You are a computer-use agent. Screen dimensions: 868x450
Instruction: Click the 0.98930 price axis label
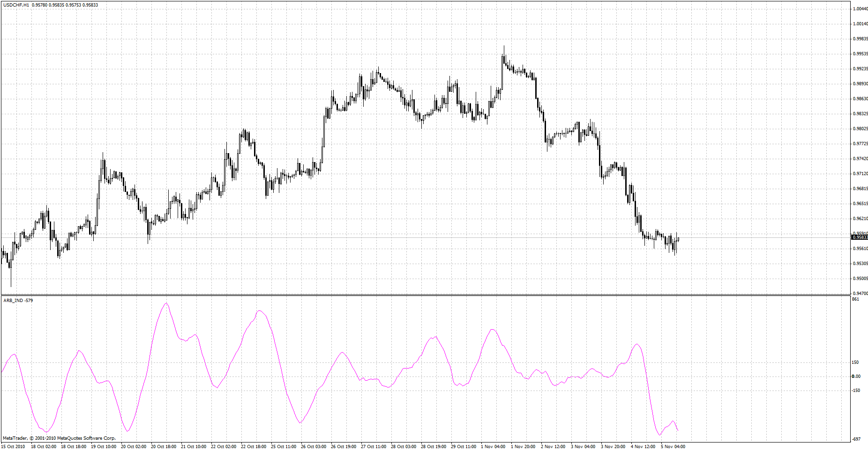pyautogui.click(x=861, y=84)
